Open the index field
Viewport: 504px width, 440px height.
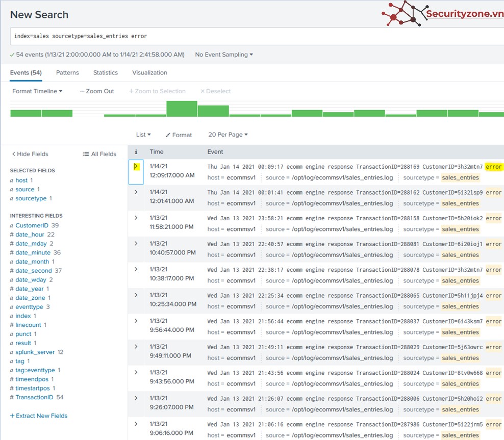point(23,316)
